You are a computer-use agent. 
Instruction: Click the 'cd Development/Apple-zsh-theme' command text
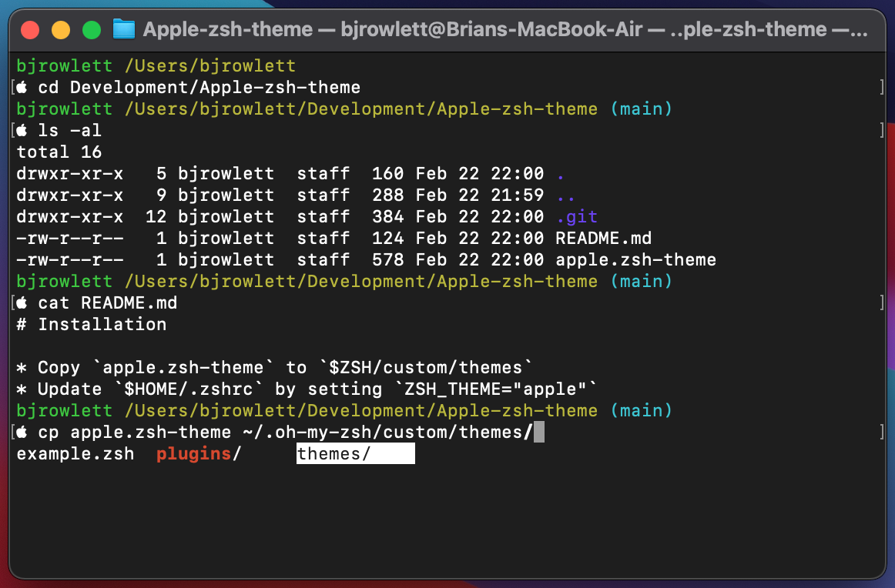[x=199, y=87]
